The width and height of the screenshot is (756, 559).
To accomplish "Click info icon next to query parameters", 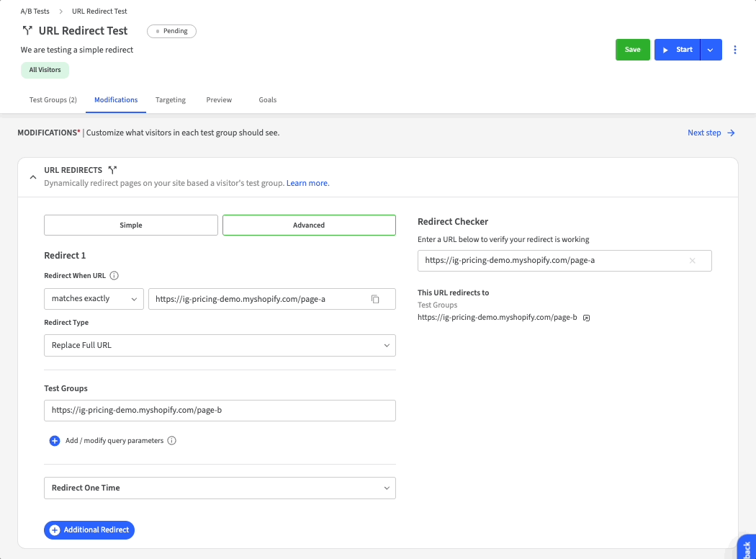I will 171,441.
